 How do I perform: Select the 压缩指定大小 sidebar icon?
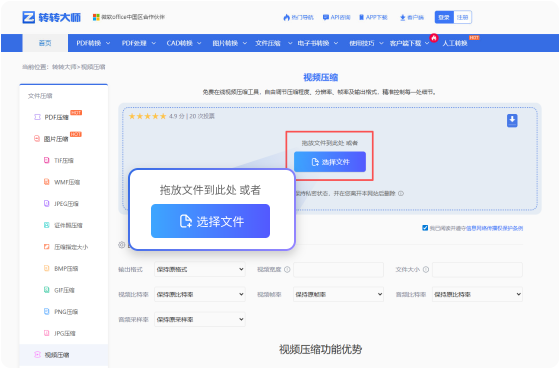(46, 246)
